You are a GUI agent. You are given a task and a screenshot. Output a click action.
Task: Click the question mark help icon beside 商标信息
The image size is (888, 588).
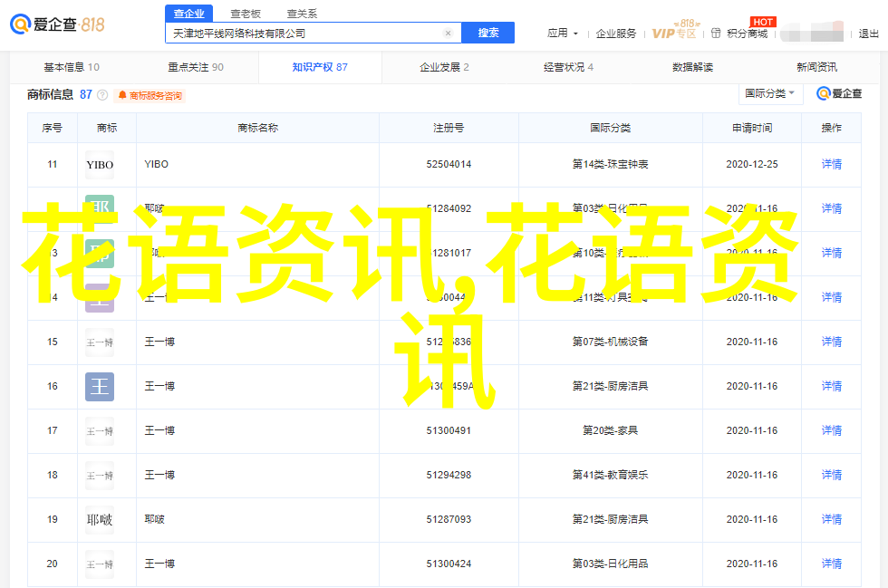pos(102,95)
